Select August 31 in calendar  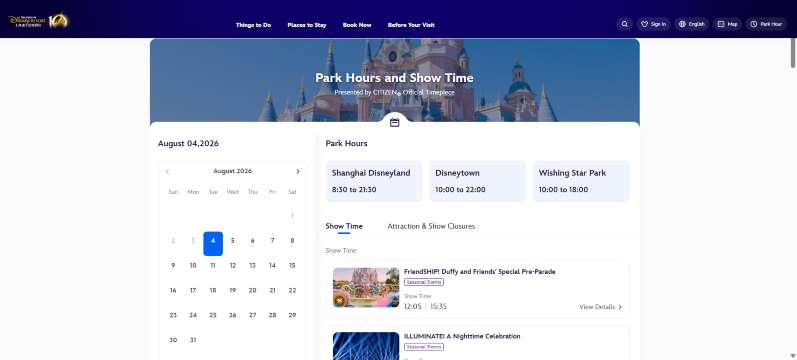[x=193, y=340]
